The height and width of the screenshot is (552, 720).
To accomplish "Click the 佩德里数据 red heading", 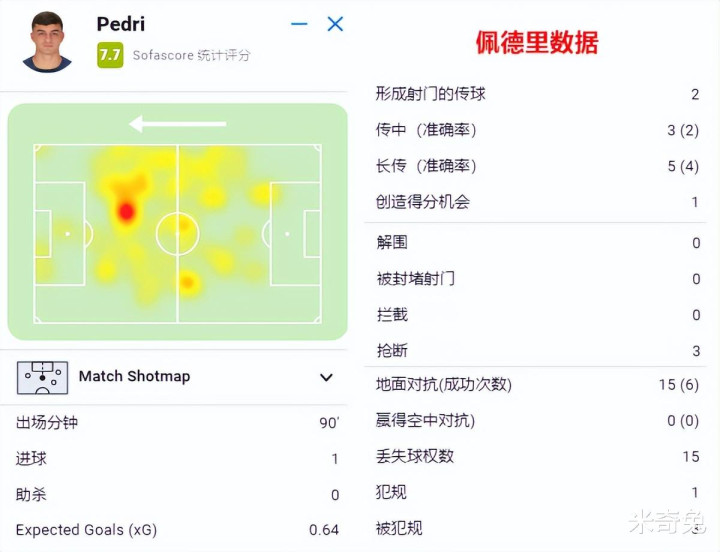I will coord(537,43).
